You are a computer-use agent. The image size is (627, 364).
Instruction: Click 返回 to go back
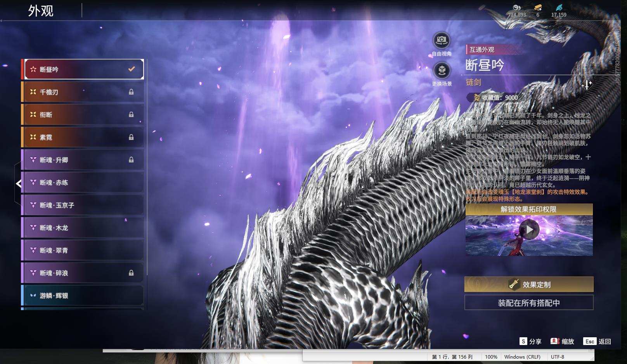pos(605,342)
